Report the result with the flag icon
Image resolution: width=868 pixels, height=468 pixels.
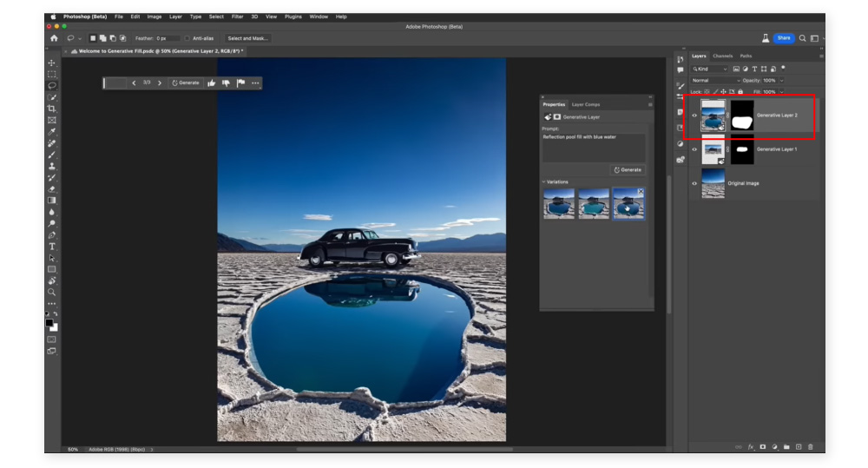[240, 83]
